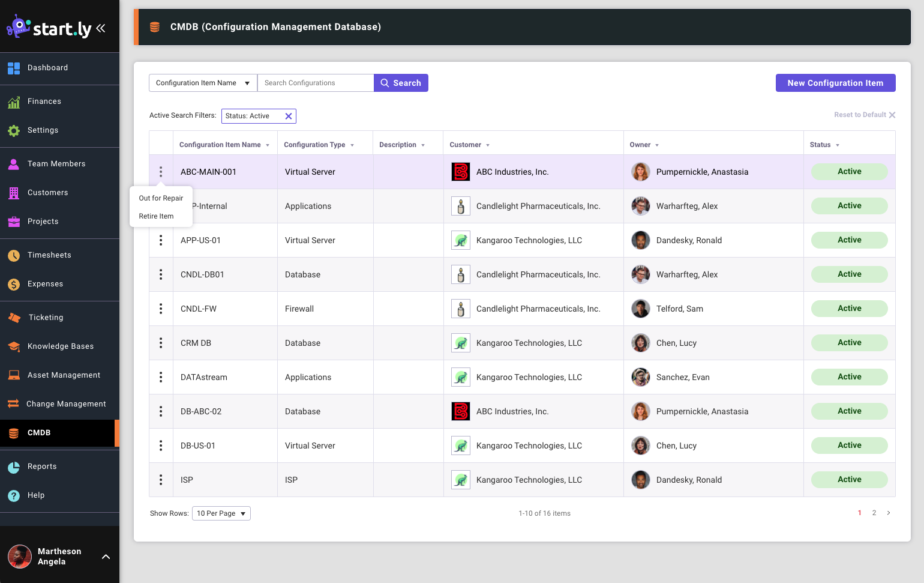Open Asset Management from sidebar
The image size is (924, 583).
64,375
